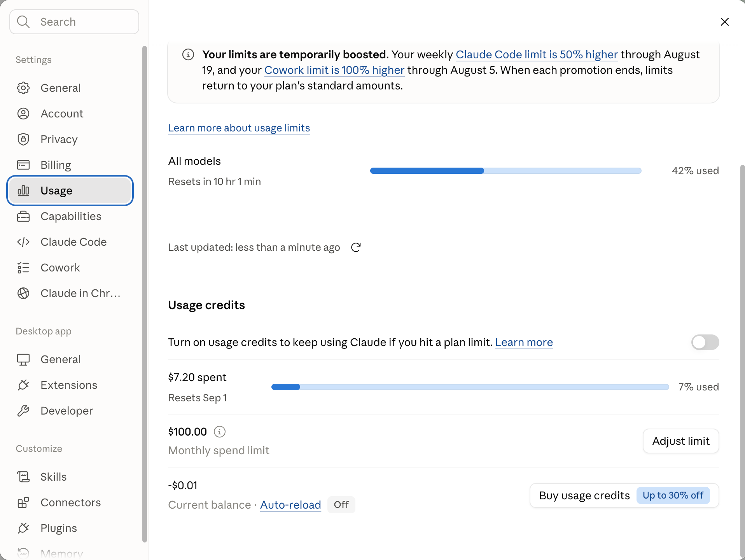745x560 pixels.
Task: Click the Claude Code brackets icon
Action: 23,242
